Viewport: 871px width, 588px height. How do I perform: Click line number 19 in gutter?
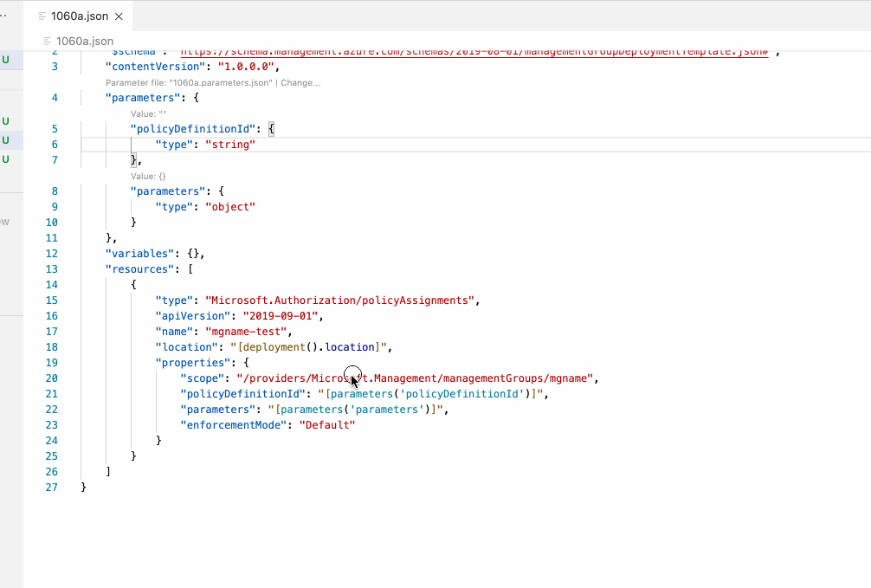[x=52, y=362]
